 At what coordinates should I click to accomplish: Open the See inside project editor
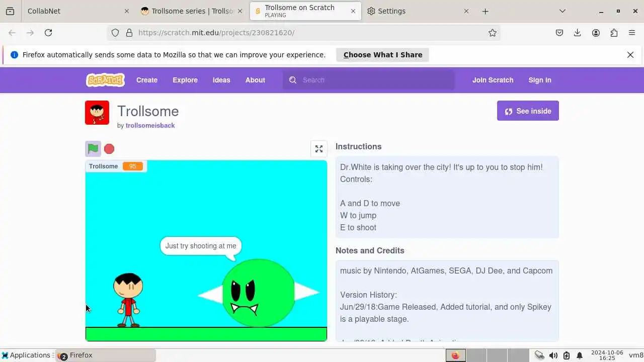pos(528,111)
